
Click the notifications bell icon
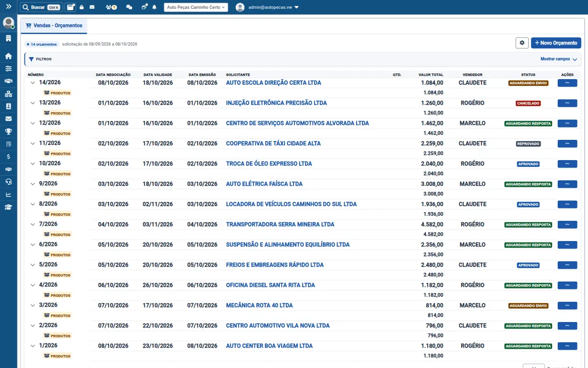pos(154,7)
